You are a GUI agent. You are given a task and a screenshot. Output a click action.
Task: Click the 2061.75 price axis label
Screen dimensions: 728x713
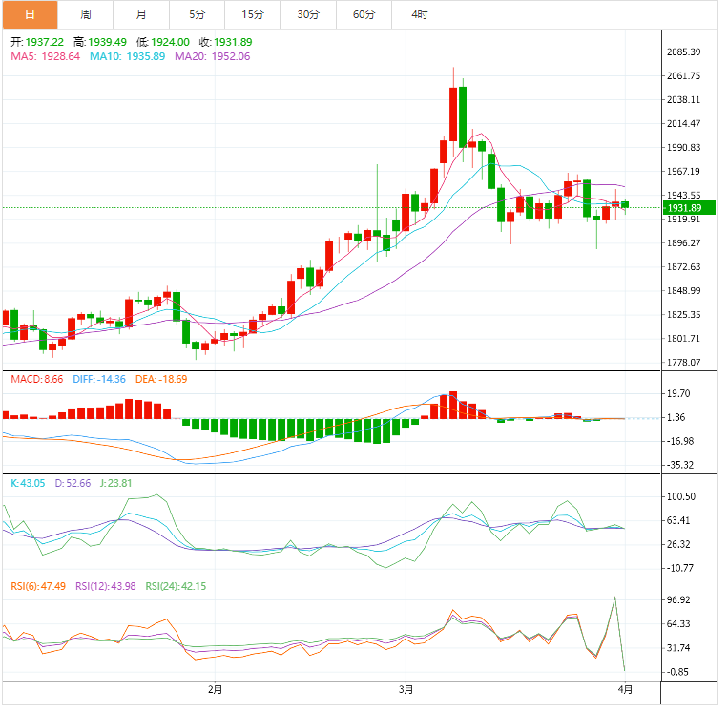684,75
